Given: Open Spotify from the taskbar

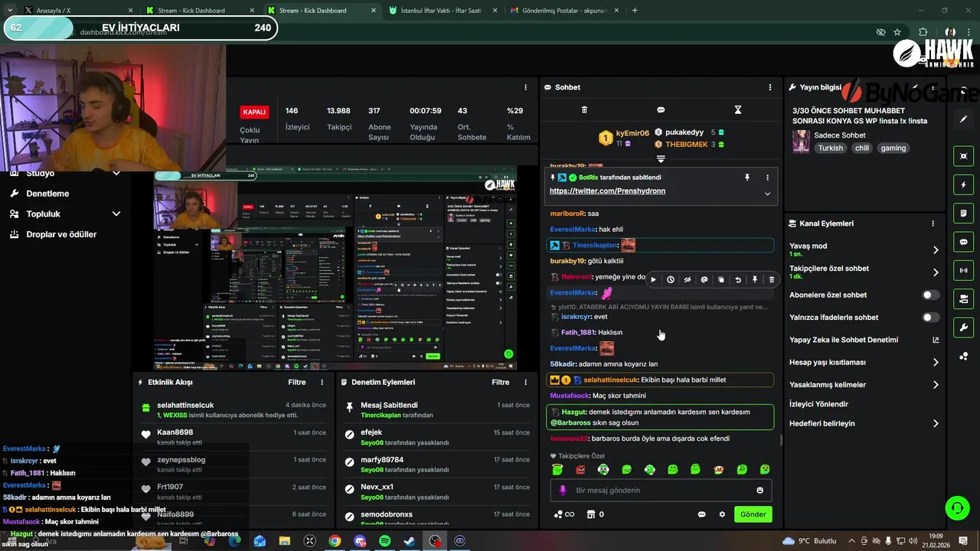Looking at the screenshot, I should 384,541.
